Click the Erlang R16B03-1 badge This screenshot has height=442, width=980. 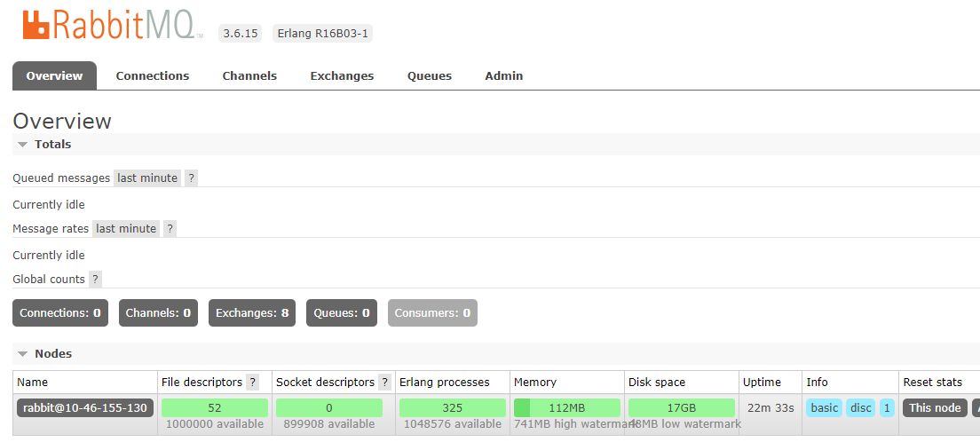(322, 34)
